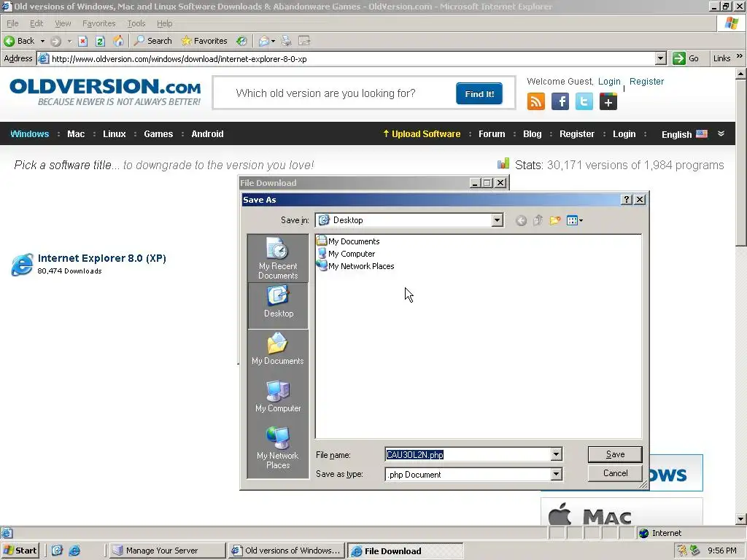Refresh the page using the toolbar icon
747x560 pixels.
point(100,41)
